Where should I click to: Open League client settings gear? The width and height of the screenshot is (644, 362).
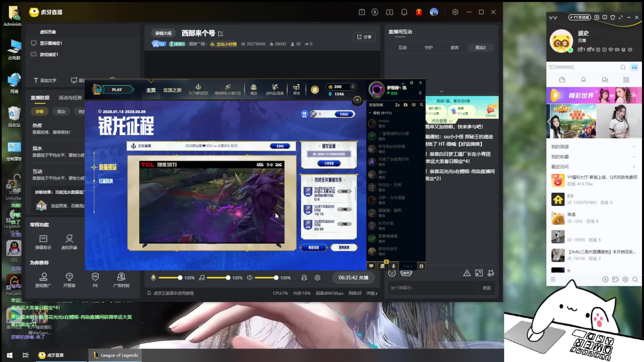tap(412, 83)
